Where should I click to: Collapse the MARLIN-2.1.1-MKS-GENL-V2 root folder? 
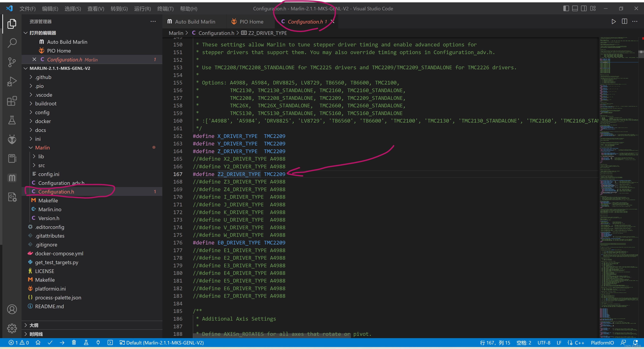[26, 68]
